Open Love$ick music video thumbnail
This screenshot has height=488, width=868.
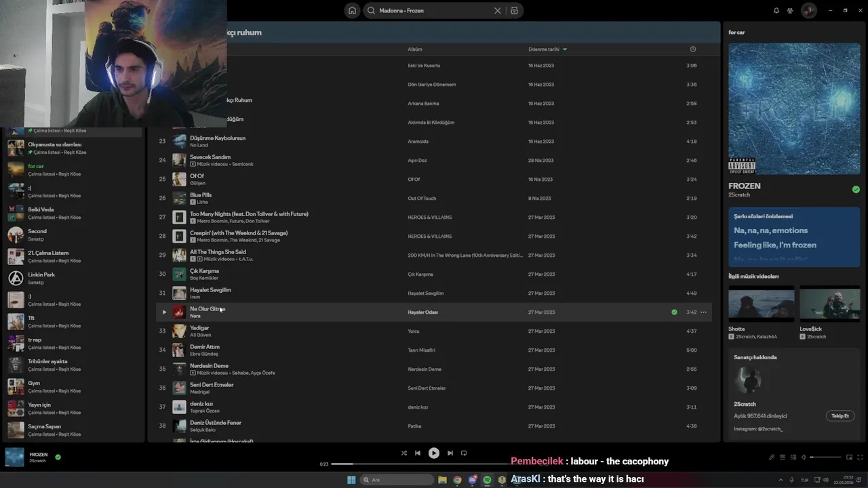(829, 303)
